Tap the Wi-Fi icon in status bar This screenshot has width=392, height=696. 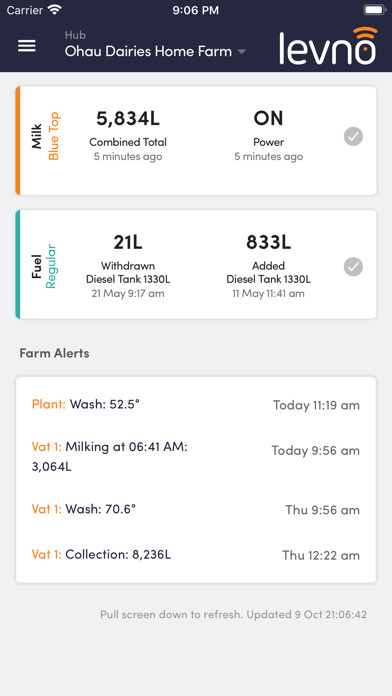click(55, 10)
